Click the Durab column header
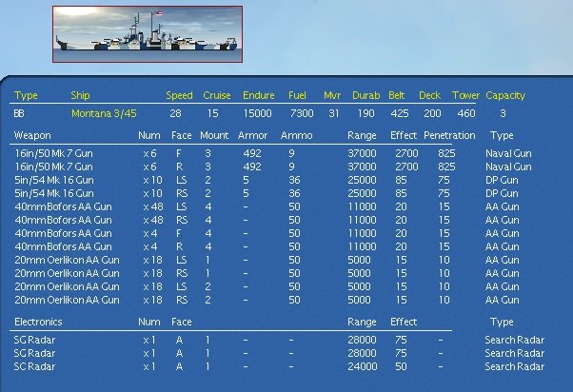Image resolution: width=573 pixels, height=392 pixels. click(366, 95)
